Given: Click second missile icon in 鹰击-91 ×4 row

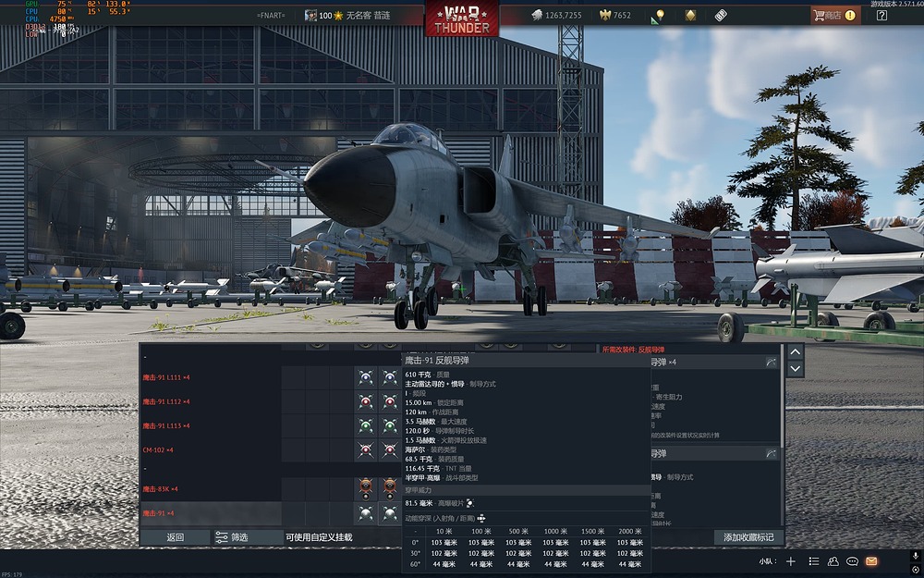Looking at the screenshot, I should tap(390, 513).
